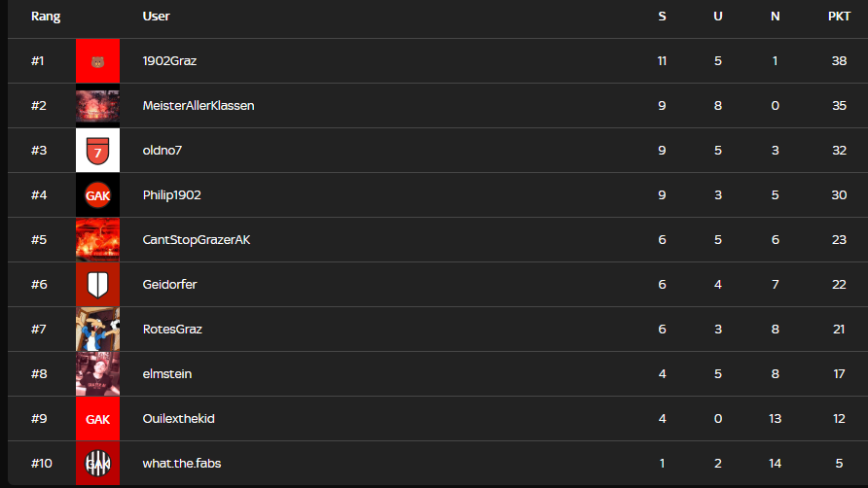This screenshot has width=868, height=488.
Task: Click the User column header
Action: pyautogui.click(x=156, y=17)
